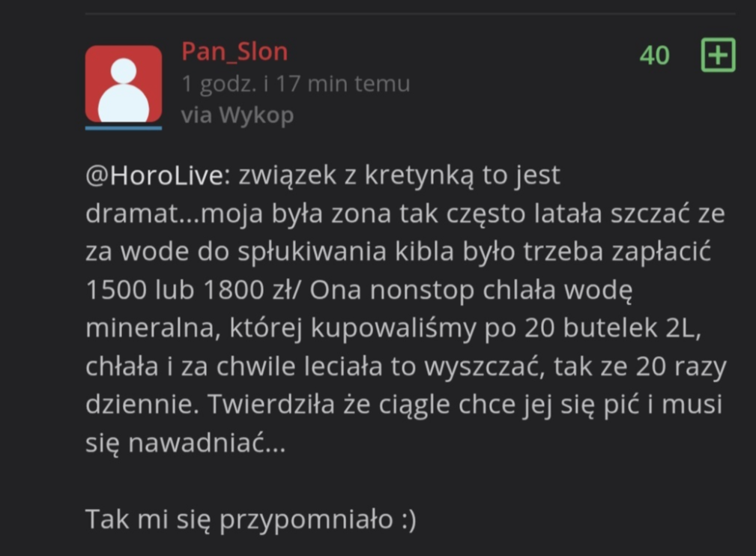Open the timestamp 1 godz. i 17 min temu

pos(295,84)
